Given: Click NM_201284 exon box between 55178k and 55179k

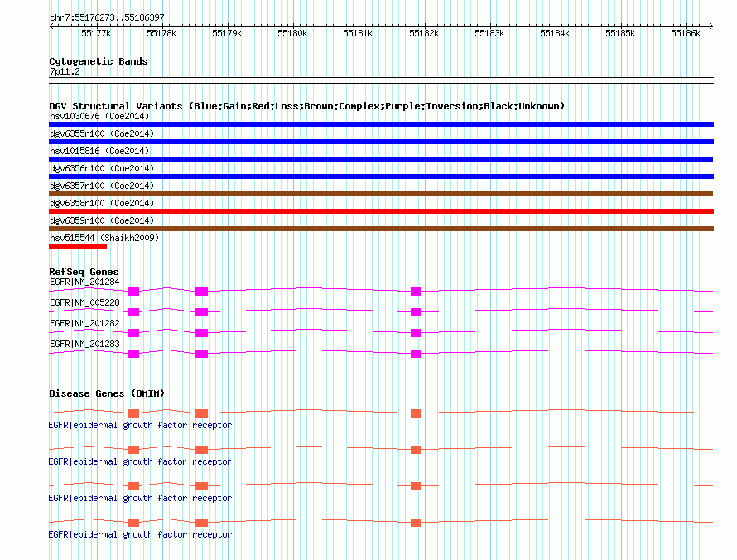Looking at the screenshot, I should point(201,292).
